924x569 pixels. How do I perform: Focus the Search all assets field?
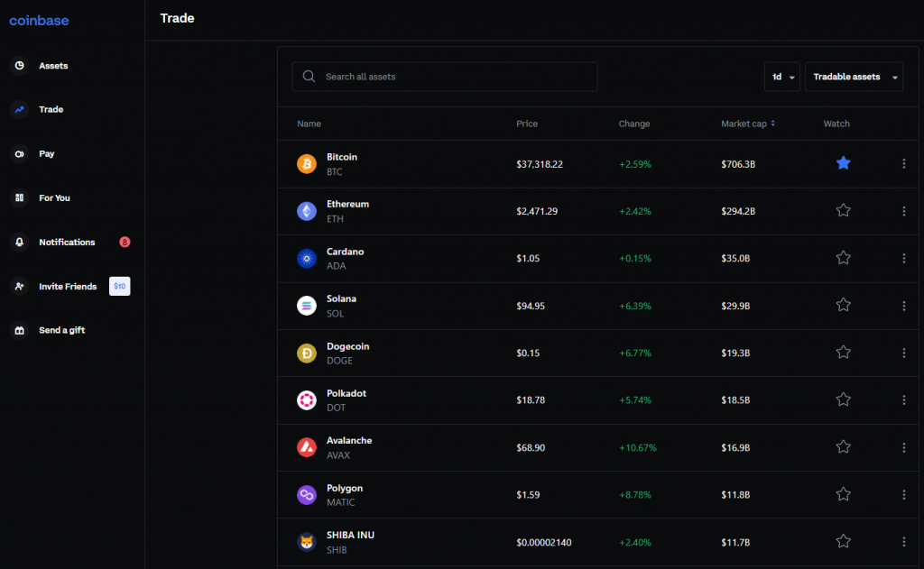pyautogui.click(x=445, y=77)
